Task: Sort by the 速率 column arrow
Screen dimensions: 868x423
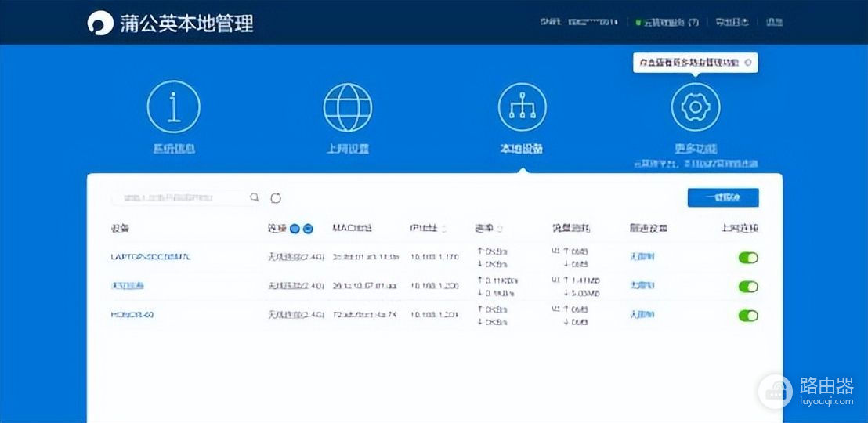Action: pyautogui.click(x=500, y=229)
